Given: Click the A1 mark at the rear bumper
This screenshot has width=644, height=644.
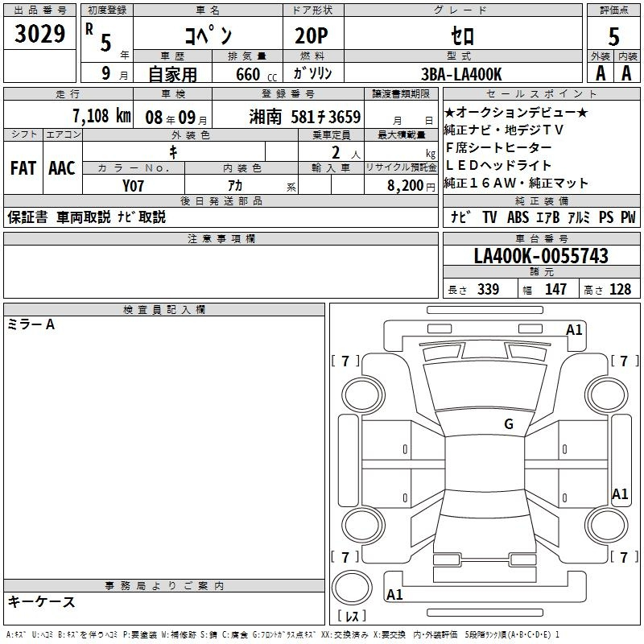Looking at the screenshot, I should [394, 595].
